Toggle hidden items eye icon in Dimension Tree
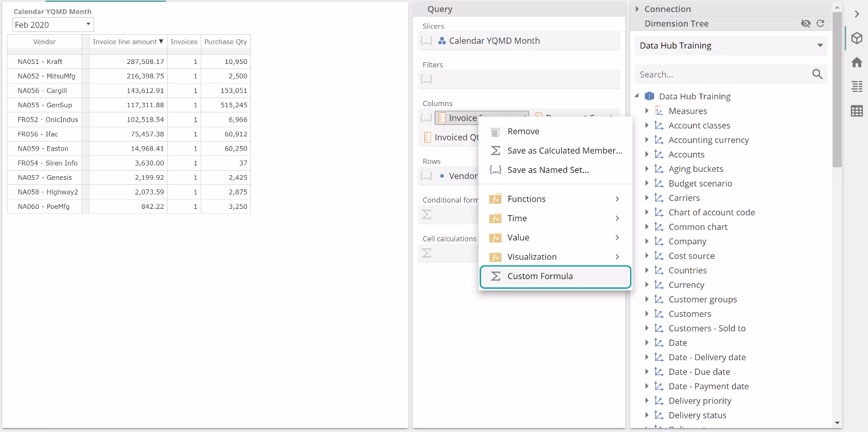This screenshot has width=868, height=432. [x=805, y=23]
